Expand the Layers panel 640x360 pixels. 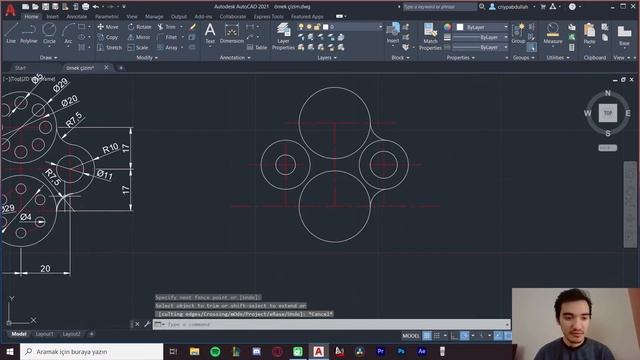[327, 58]
